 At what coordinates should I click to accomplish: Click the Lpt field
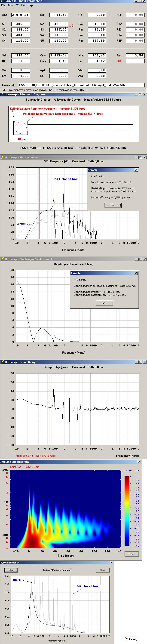pyautogui.click(x=58, y=76)
